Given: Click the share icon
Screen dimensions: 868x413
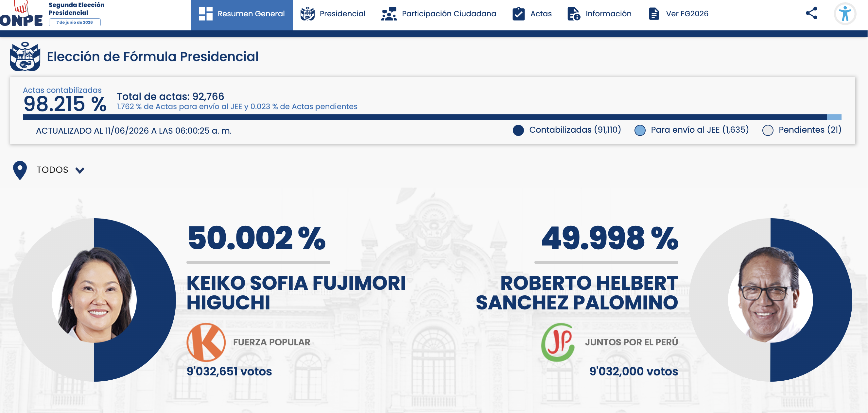Looking at the screenshot, I should click(x=811, y=13).
